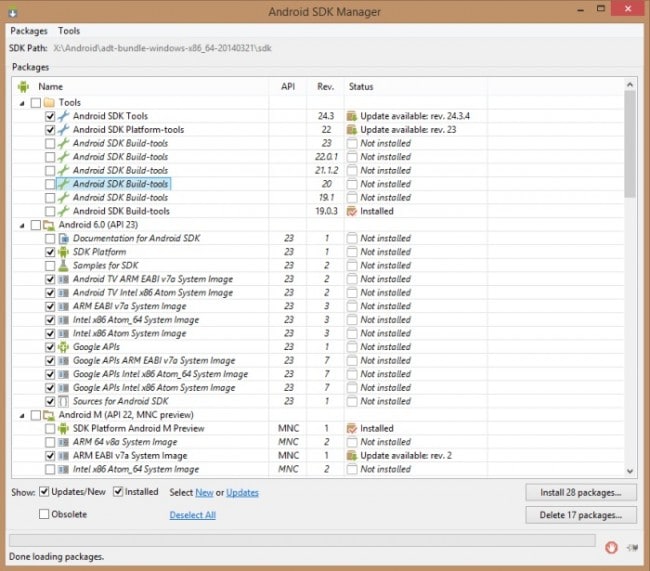650x571 pixels.
Task: Check the Tools group checkbox
Action: 36,103
